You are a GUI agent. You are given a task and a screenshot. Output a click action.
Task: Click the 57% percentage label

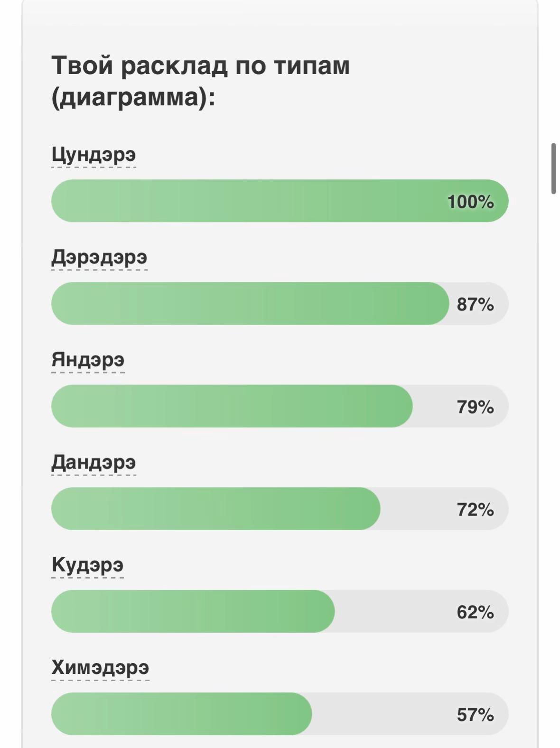(x=475, y=714)
